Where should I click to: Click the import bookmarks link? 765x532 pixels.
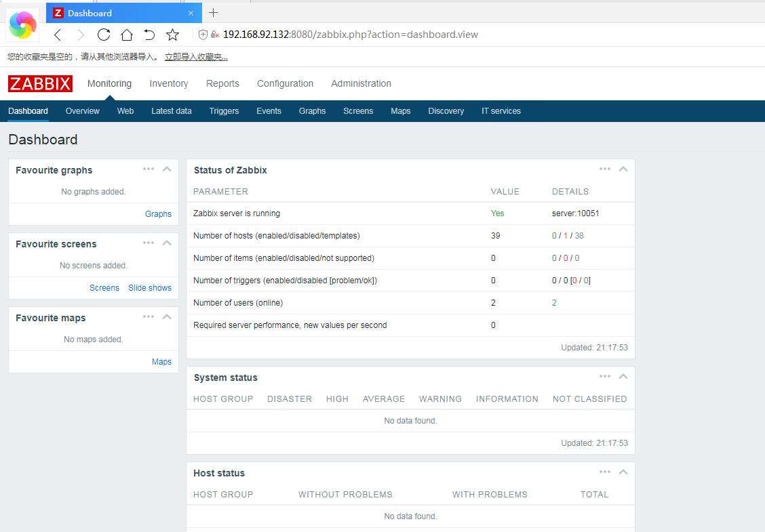(196, 57)
